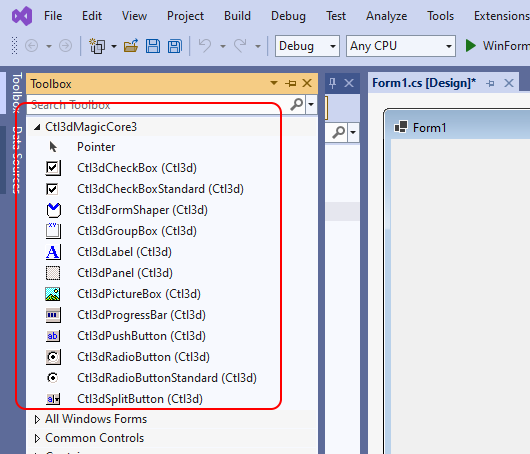Open the Tools menu

pos(440,16)
